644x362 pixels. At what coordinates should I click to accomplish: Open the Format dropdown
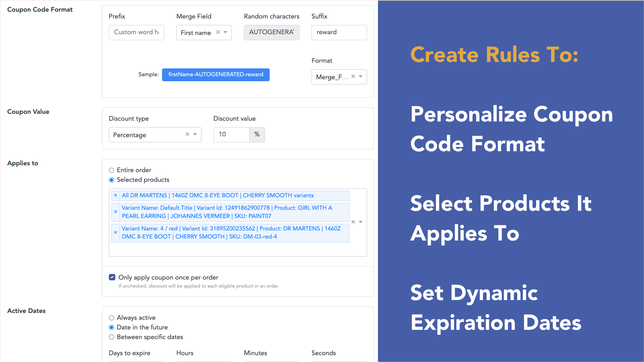point(361,76)
